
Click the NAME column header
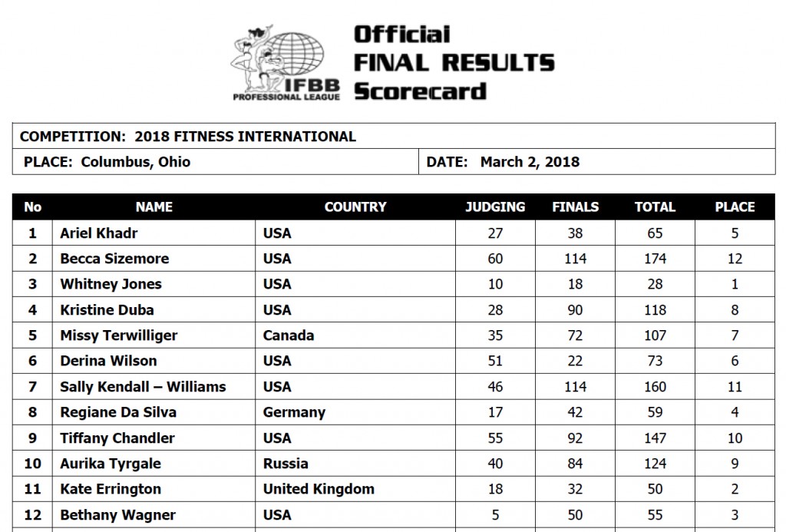click(x=154, y=207)
